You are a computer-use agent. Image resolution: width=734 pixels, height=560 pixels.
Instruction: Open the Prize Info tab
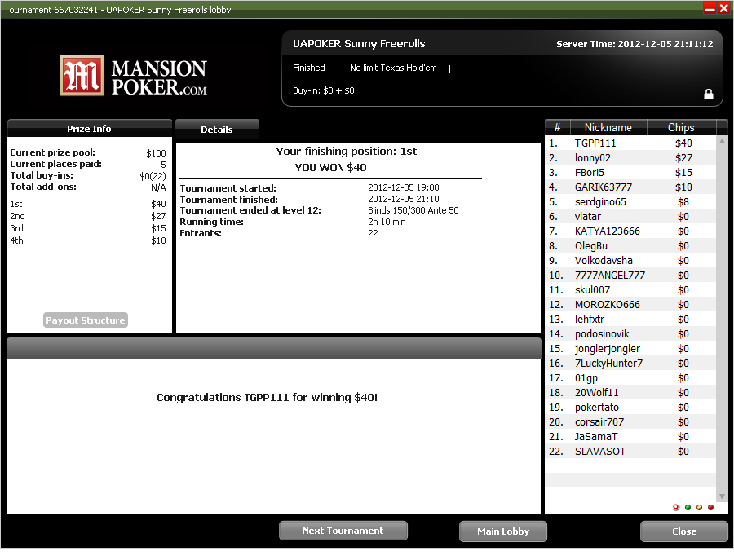point(90,129)
